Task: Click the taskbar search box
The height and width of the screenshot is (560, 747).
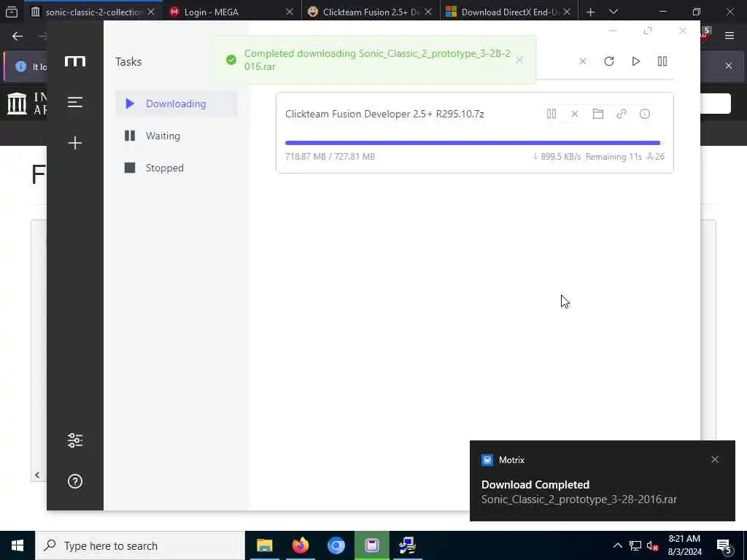Action: [x=140, y=545]
